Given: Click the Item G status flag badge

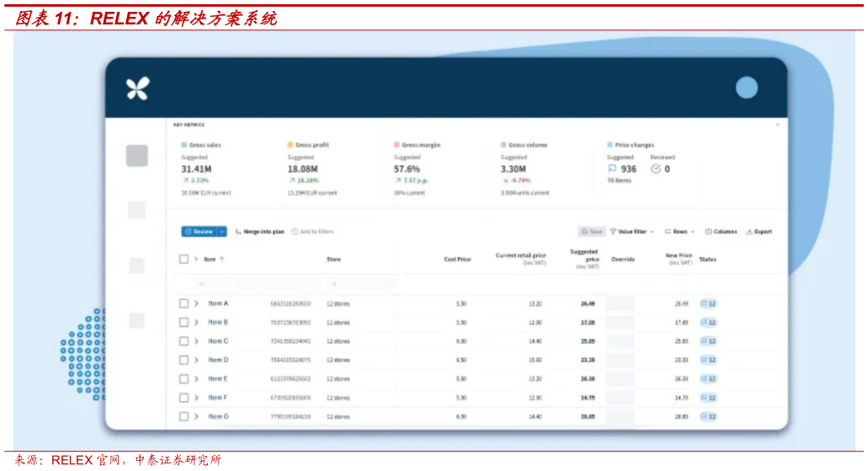Looking at the screenshot, I should tap(708, 417).
